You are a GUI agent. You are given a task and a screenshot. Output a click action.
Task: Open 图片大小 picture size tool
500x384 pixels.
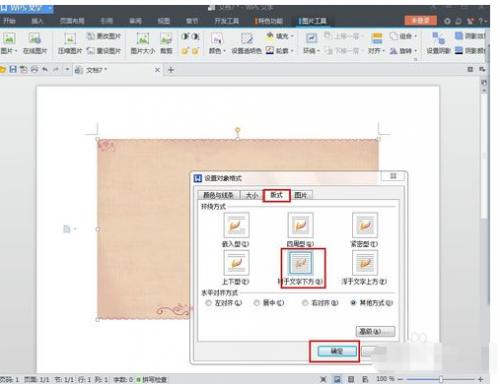143,43
